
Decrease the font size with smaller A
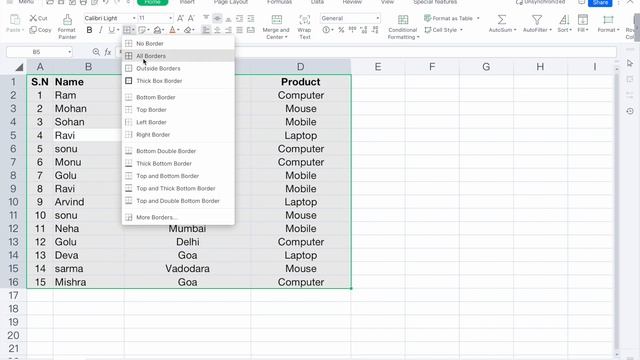tap(191, 18)
